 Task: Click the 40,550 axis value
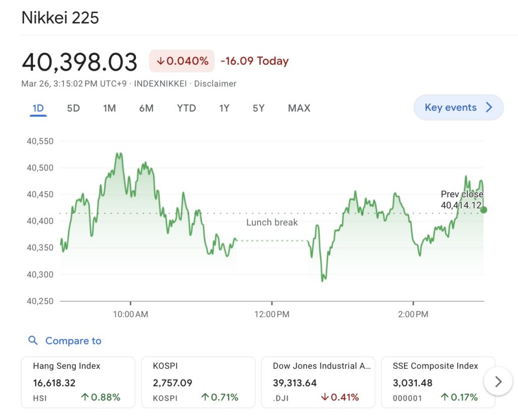(40, 141)
